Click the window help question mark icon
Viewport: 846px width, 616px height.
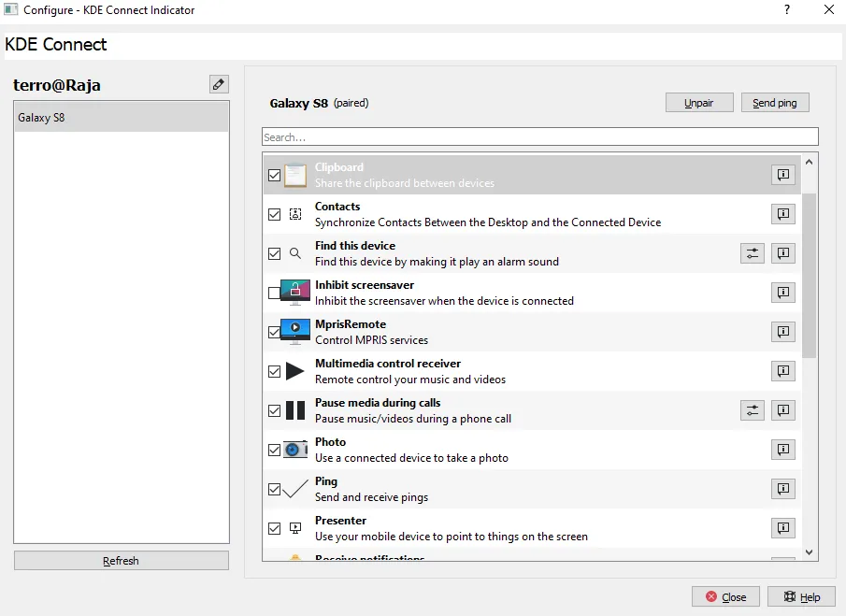click(x=787, y=10)
